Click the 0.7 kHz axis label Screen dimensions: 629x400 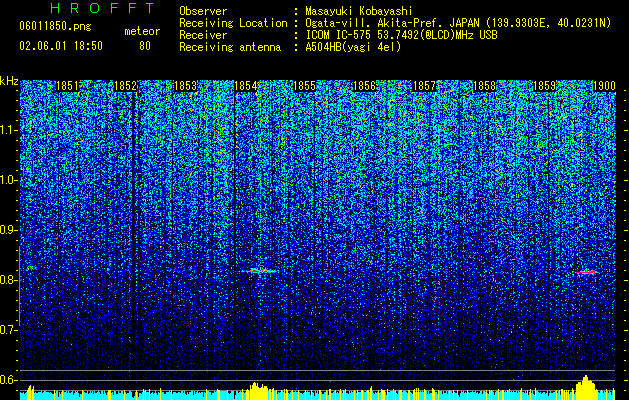(x=9, y=330)
